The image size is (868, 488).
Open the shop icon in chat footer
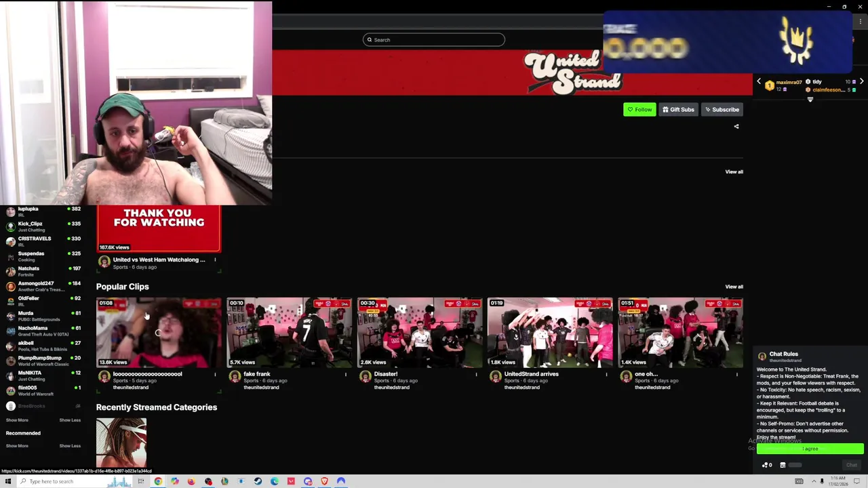point(783,465)
